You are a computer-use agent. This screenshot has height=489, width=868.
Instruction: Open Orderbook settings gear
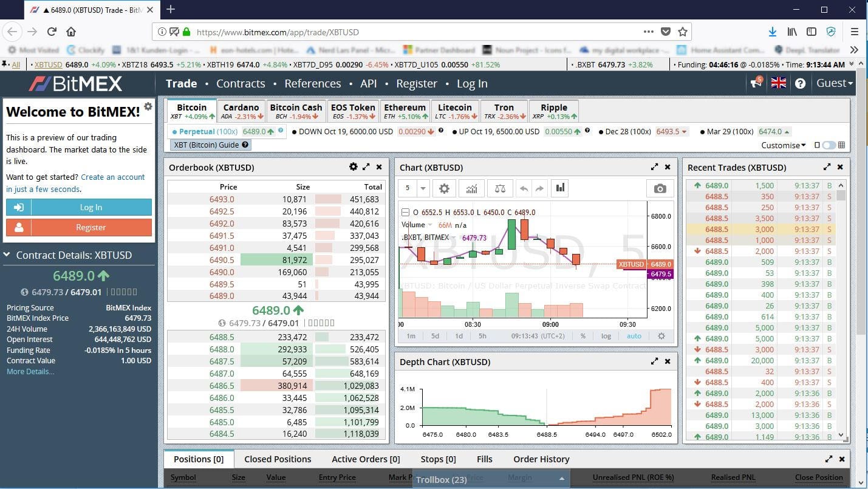353,167
